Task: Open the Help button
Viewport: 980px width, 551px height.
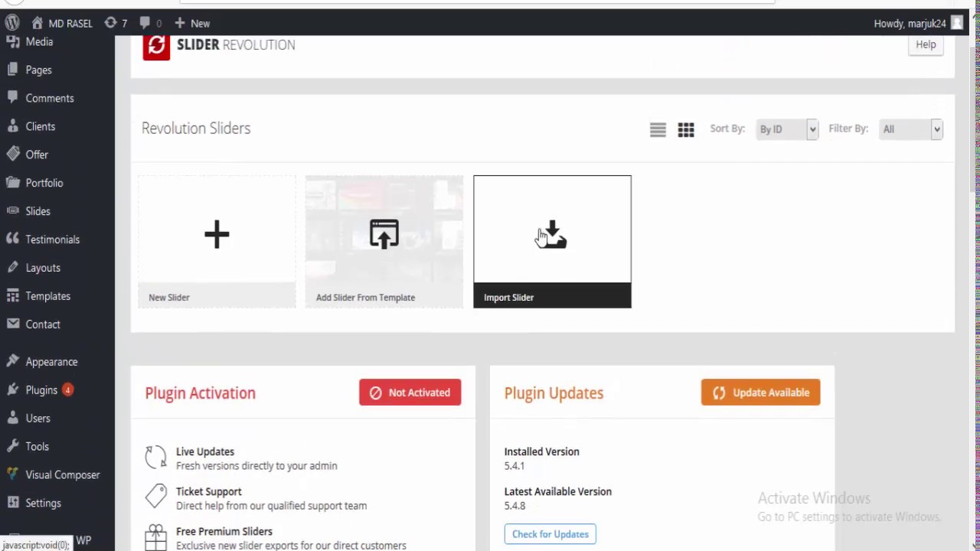Action: point(926,44)
